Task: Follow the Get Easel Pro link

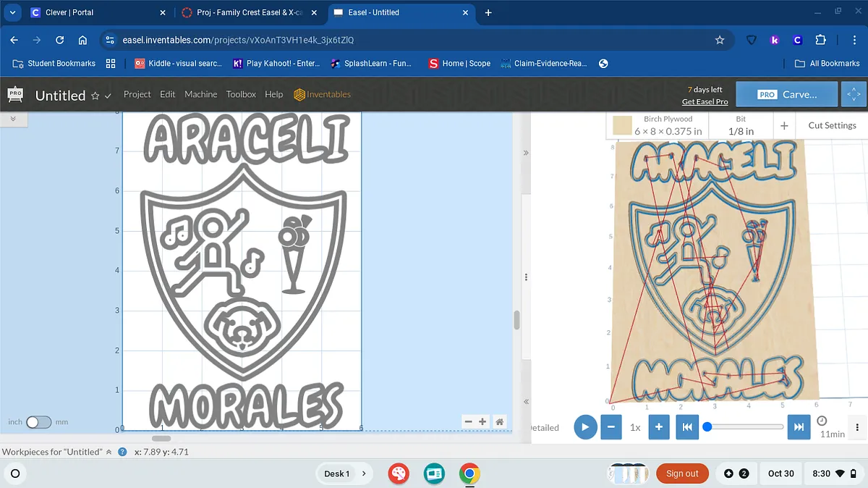Action: tap(705, 102)
